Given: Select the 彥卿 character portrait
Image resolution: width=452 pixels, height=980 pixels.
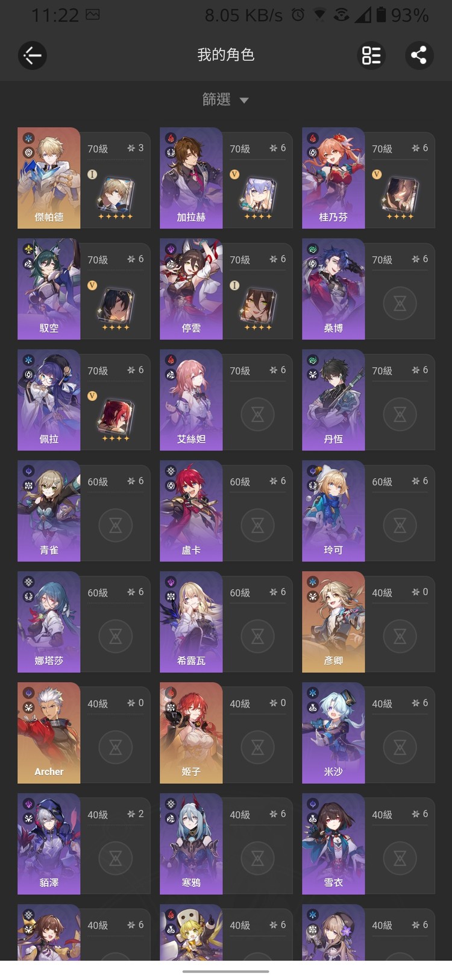Looking at the screenshot, I should click(333, 622).
